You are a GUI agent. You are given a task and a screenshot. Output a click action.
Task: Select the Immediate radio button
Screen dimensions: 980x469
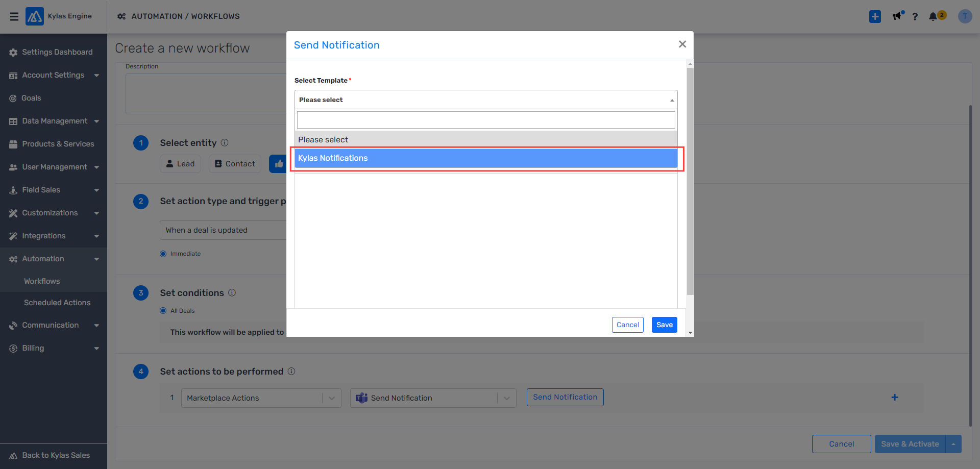click(163, 254)
